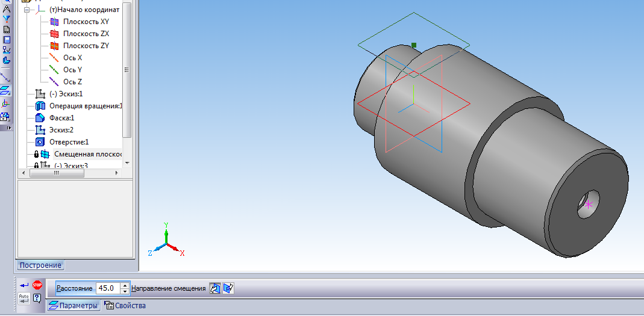The height and width of the screenshot is (316, 644).
Task: Click the Построение tree tab
Action: click(x=40, y=265)
